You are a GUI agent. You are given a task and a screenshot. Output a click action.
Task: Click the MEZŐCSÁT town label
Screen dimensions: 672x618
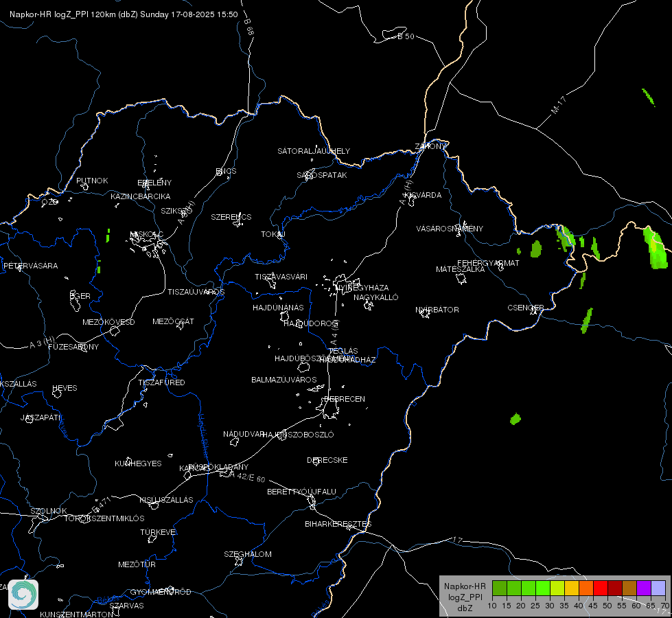click(x=173, y=321)
